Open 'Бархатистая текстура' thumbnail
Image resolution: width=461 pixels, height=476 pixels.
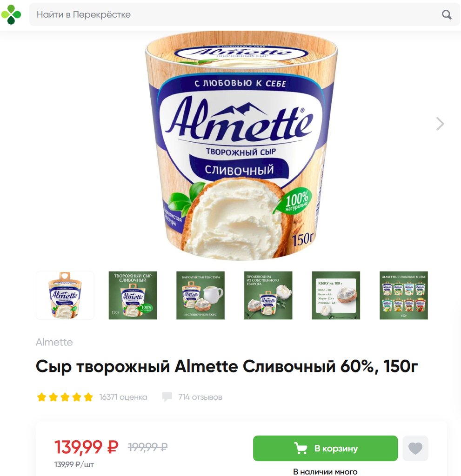pyautogui.click(x=200, y=295)
